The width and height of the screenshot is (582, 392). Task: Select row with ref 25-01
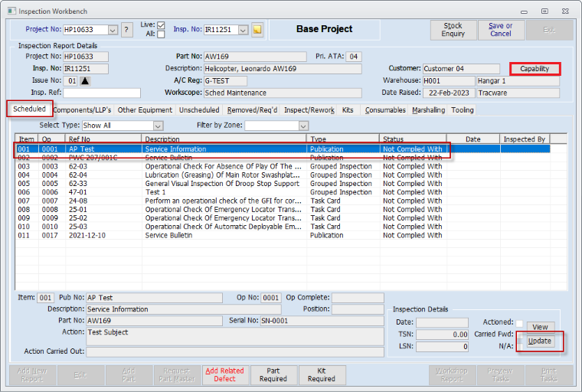pyautogui.click(x=283, y=209)
